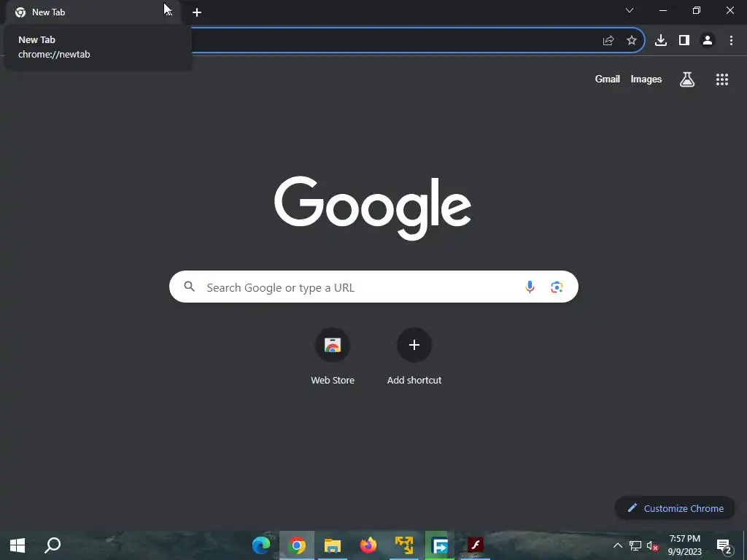The height and width of the screenshot is (560, 747).
Task: Open File Explorer from taskbar
Action: click(333, 545)
